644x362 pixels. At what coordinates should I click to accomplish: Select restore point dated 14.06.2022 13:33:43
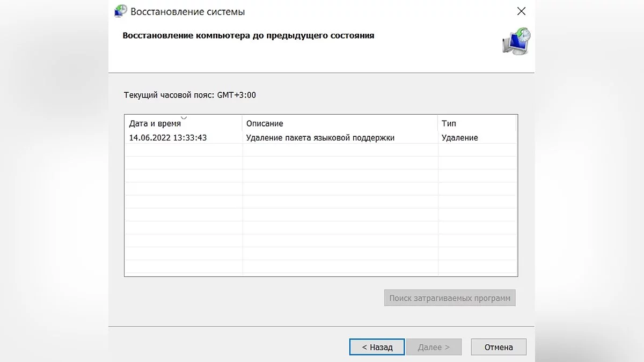click(x=168, y=138)
